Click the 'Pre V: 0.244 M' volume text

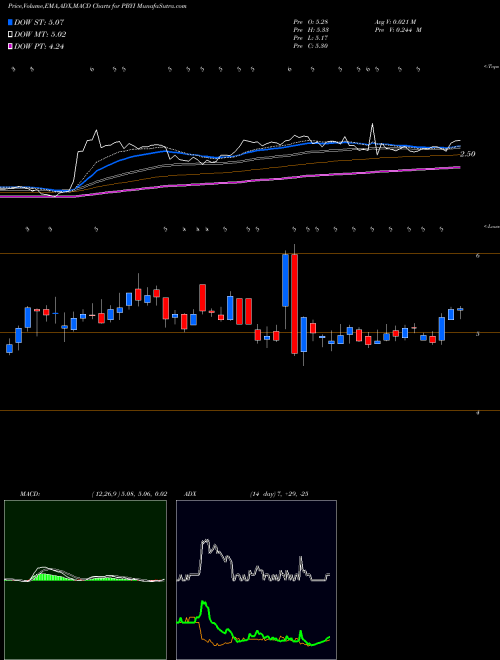(397, 30)
